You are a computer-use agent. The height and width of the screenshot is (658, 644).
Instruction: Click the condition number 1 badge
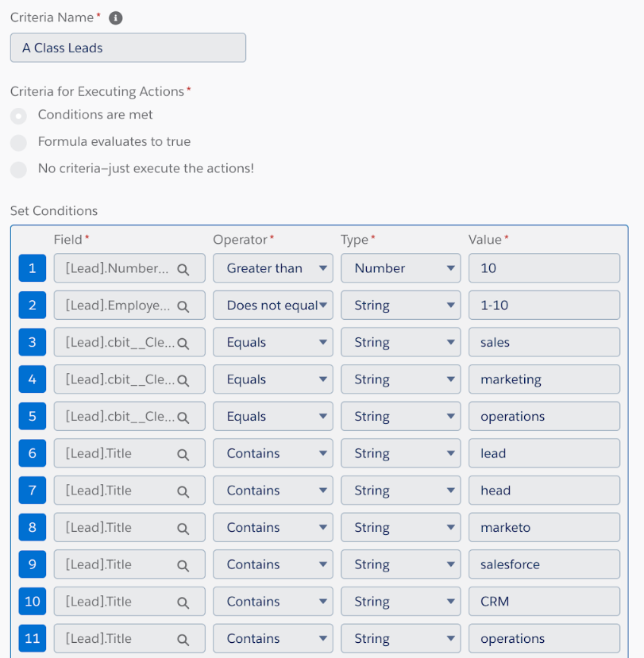coord(33,267)
